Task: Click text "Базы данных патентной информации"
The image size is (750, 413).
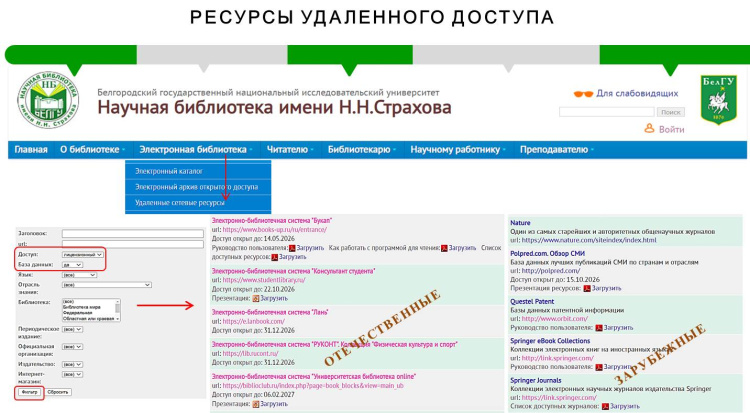Action: (567, 310)
